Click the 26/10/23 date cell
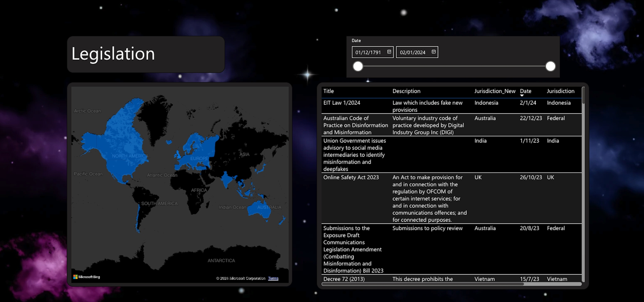Viewport: 644px width, 302px height. tap(531, 177)
